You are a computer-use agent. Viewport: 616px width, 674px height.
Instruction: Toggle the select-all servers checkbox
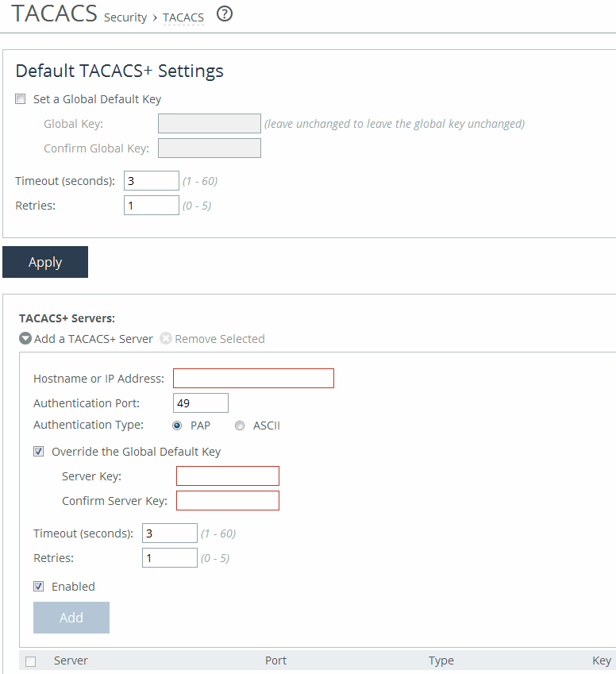point(31,661)
